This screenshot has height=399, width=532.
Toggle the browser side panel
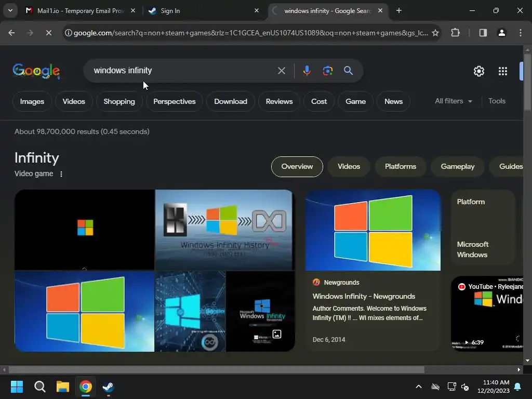click(483, 33)
